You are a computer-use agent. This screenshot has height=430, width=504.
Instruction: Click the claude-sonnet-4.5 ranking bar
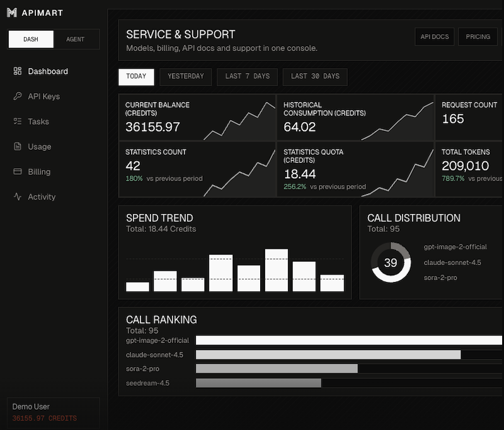point(328,355)
